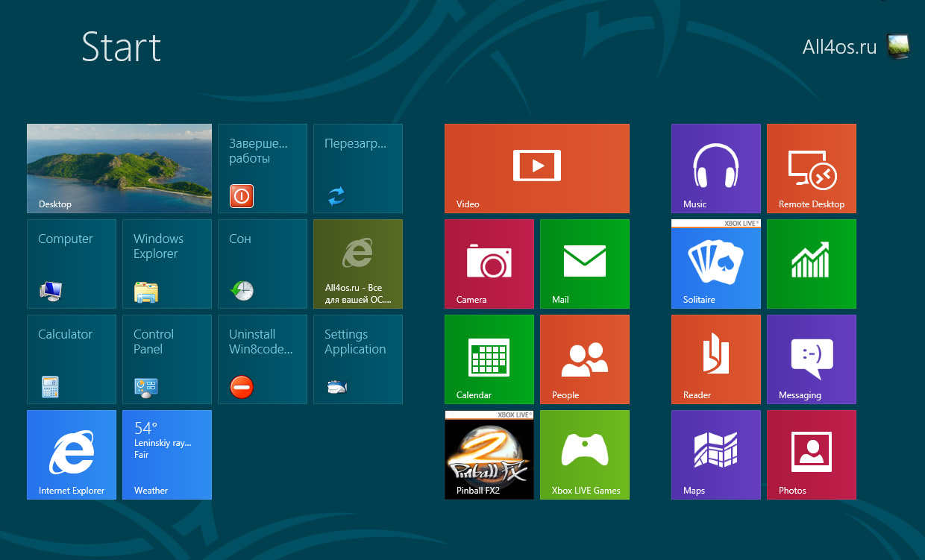Open the Computer tile
The image size is (925, 560).
point(72,264)
